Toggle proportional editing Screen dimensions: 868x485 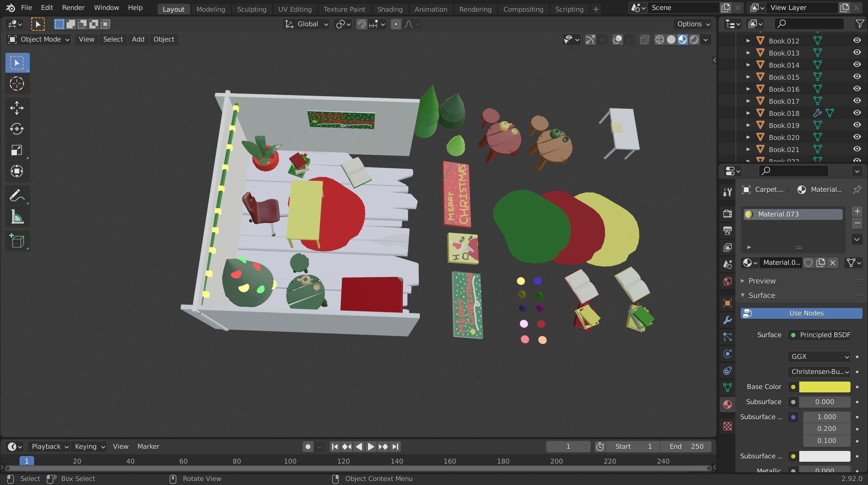coord(396,24)
